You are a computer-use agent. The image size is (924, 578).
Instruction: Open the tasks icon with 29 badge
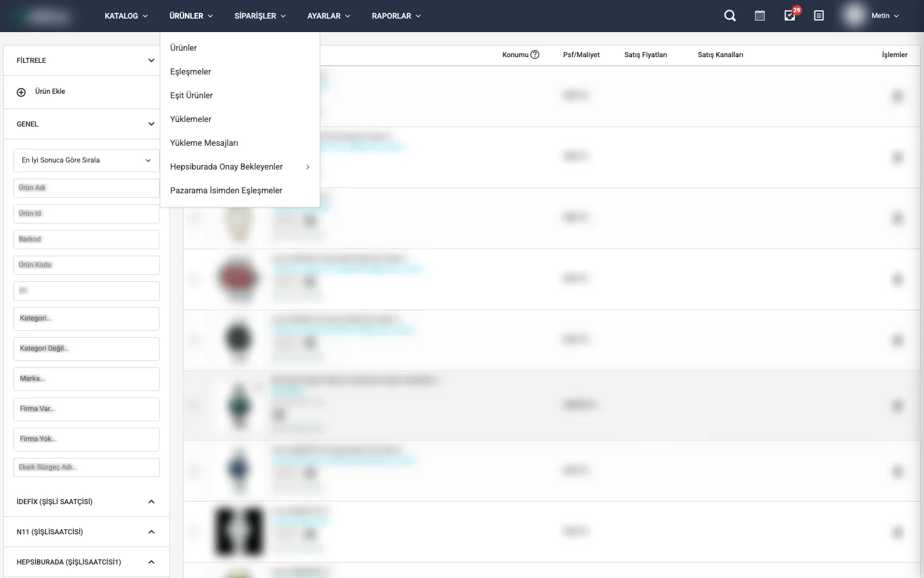pos(790,16)
